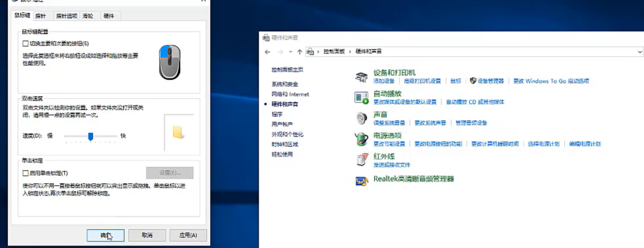Screen dimensions: 644x248
Task: Switch to the 滑轮 tab
Action: click(88, 16)
